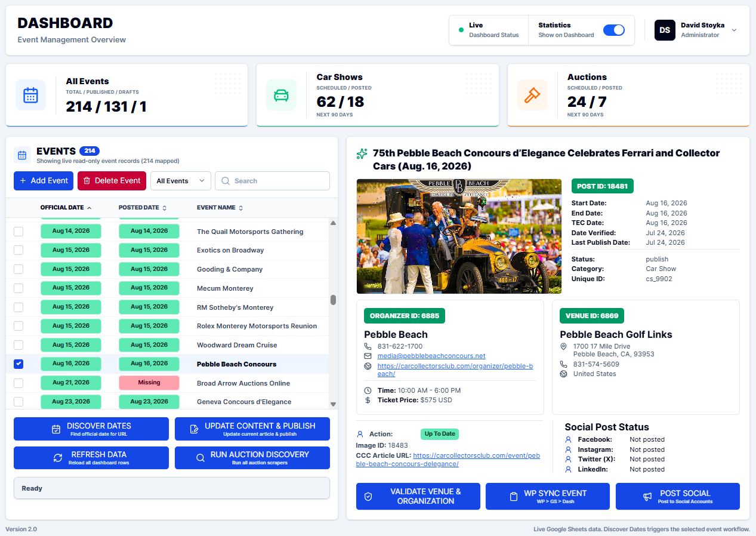Click the All Events calendar icon
Screen dimensions: 756x536
point(30,95)
